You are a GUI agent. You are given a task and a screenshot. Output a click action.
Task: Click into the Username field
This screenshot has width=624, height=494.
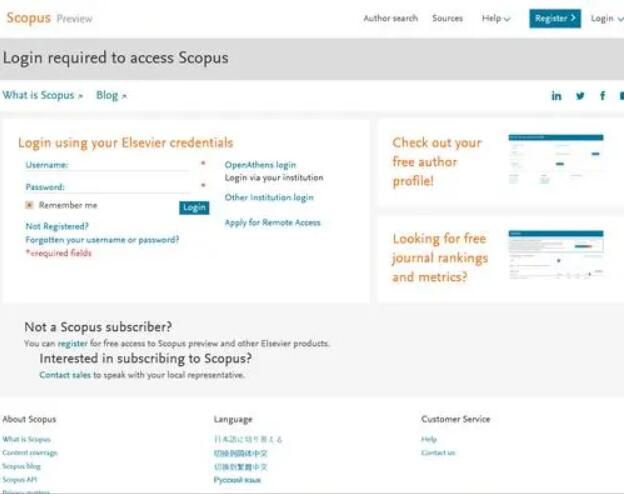(x=130, y=165)
